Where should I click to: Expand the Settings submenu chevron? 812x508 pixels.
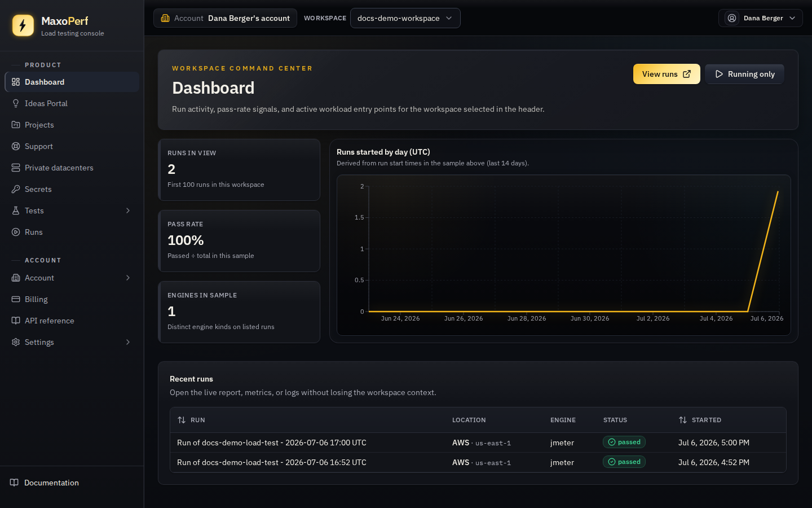click(128, 342)
